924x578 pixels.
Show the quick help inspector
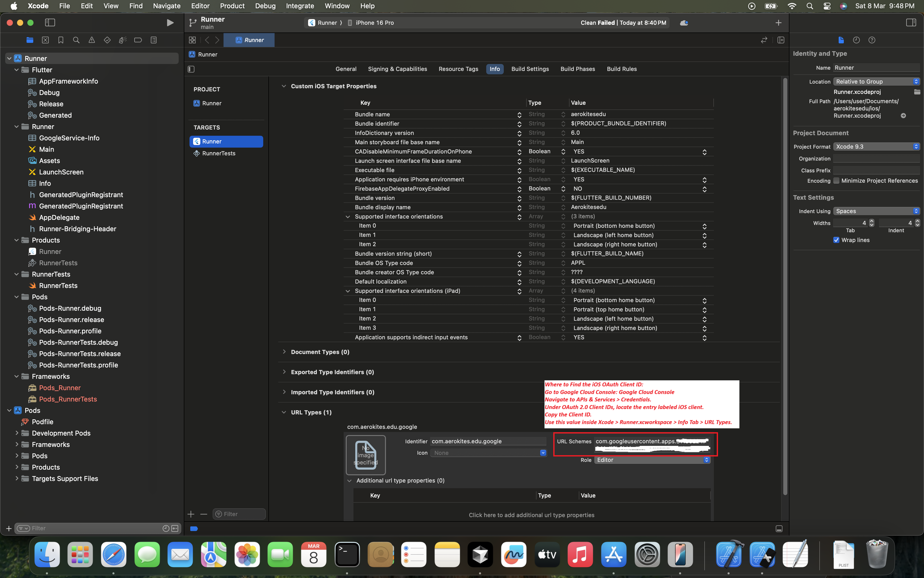point(872,40)
